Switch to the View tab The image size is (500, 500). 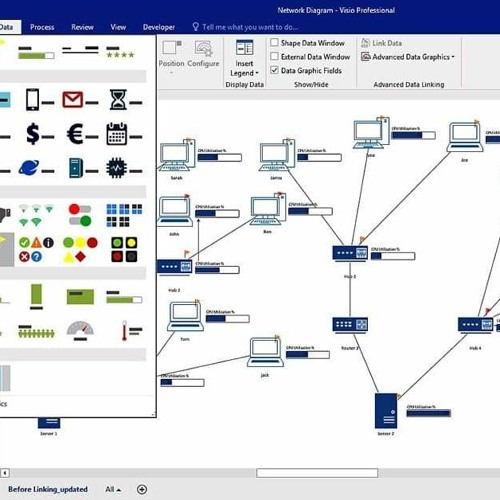click(x=118, y=27)
